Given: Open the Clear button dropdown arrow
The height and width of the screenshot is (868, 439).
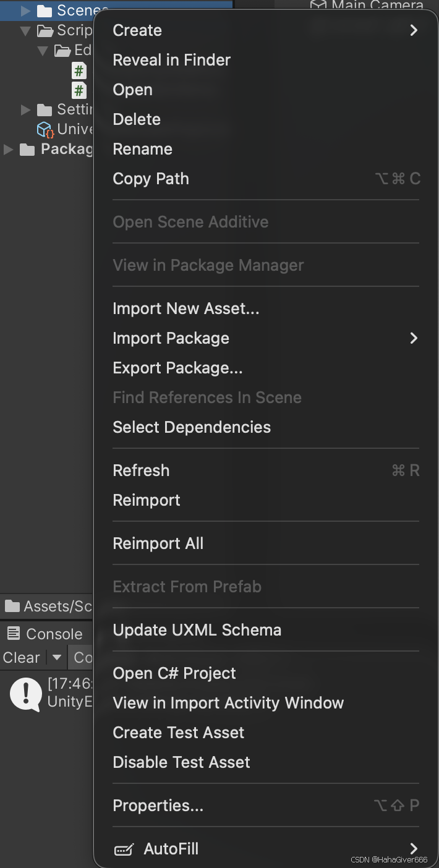Looking at the screenshot, I should 57,657.
